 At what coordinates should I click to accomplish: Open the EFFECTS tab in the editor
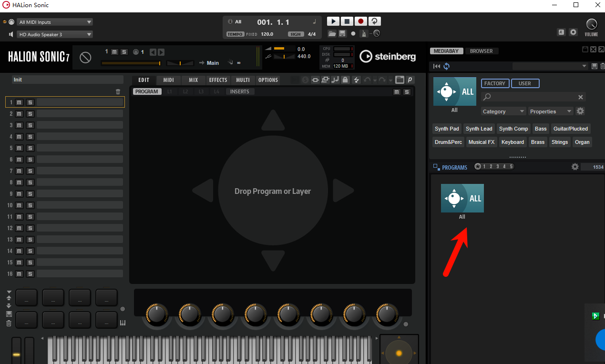pos(218,80)
